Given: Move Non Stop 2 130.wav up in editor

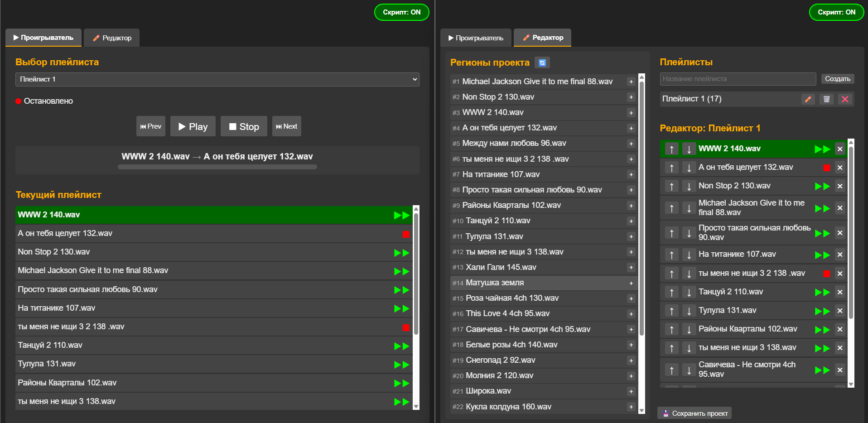Looking at the screenshot, I should coord(671,186).
